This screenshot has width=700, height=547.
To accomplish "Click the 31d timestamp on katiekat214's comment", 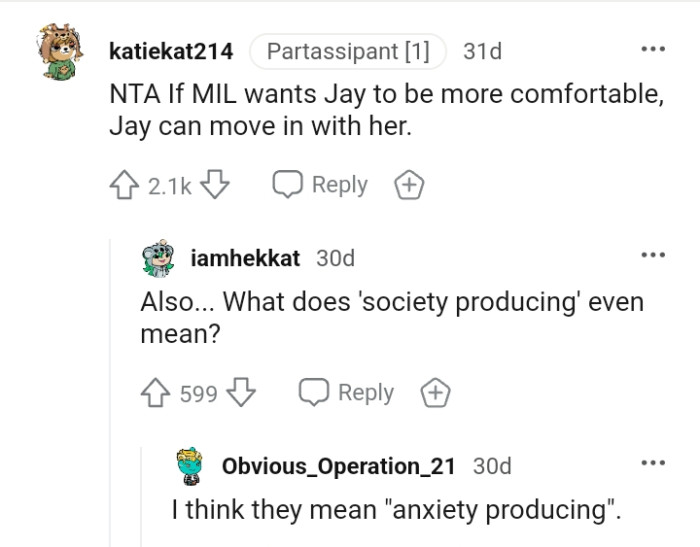I will coord(483,51).
